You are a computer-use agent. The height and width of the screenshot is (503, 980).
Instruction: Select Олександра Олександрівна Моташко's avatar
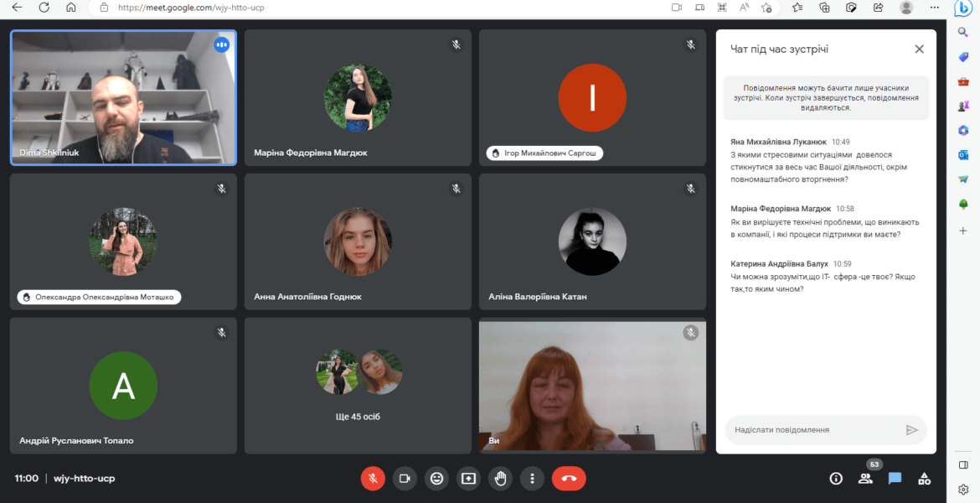[x=123, y=241]
